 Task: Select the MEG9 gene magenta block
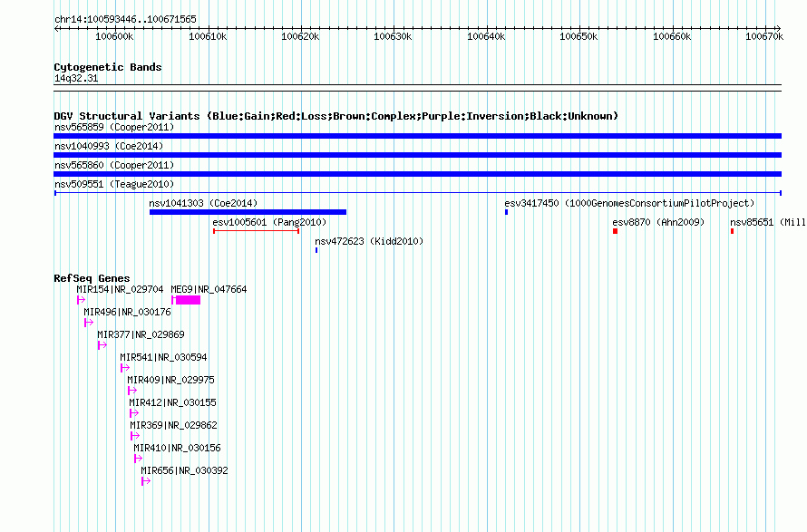(186, 300)
